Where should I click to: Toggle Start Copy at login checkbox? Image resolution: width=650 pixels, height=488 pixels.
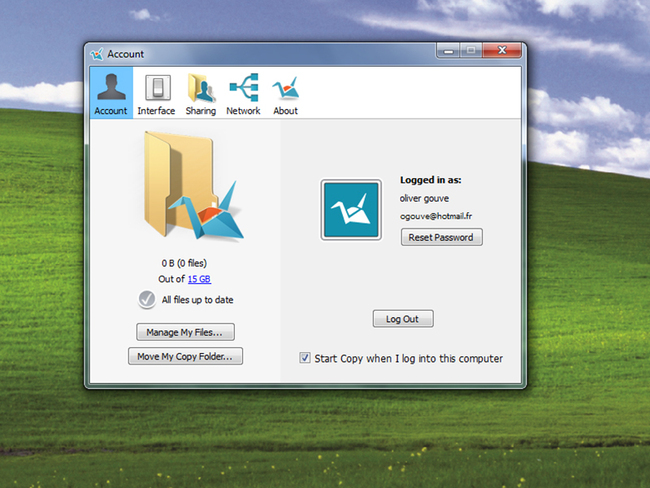tap(305, 358)
